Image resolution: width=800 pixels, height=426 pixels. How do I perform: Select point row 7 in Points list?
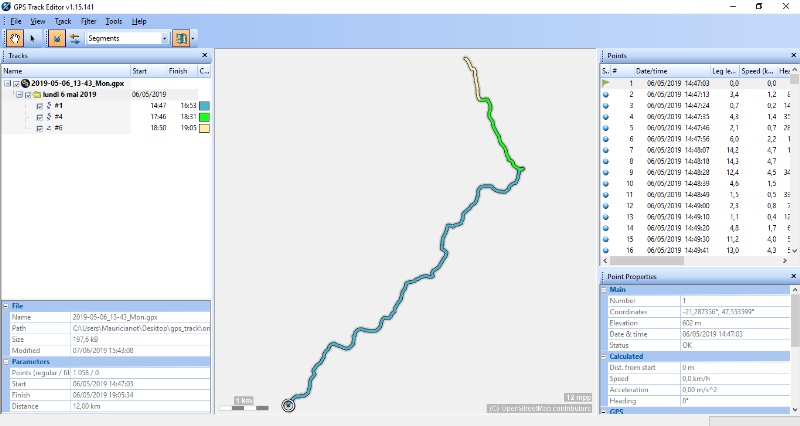coord(695,150)
